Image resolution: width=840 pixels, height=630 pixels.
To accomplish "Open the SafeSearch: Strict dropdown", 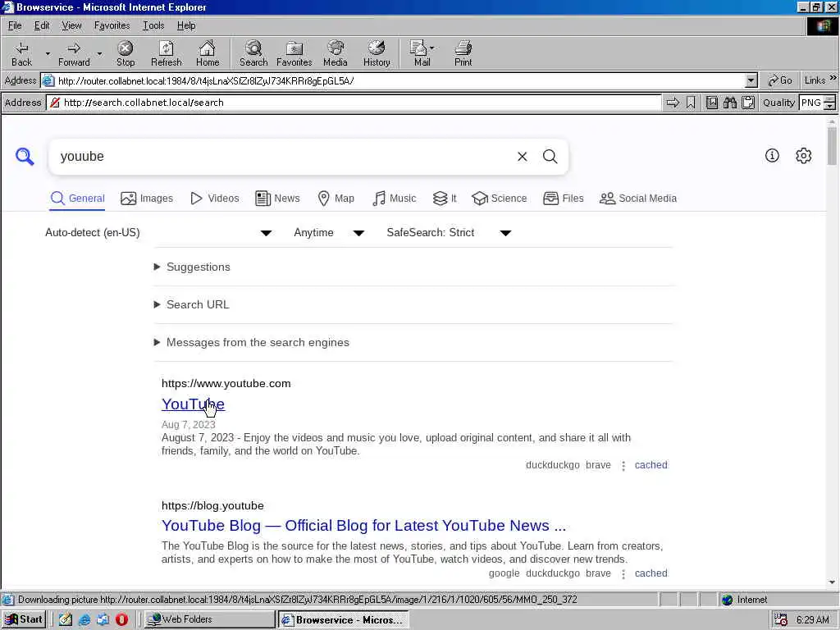I will click(x=449, y=232).
